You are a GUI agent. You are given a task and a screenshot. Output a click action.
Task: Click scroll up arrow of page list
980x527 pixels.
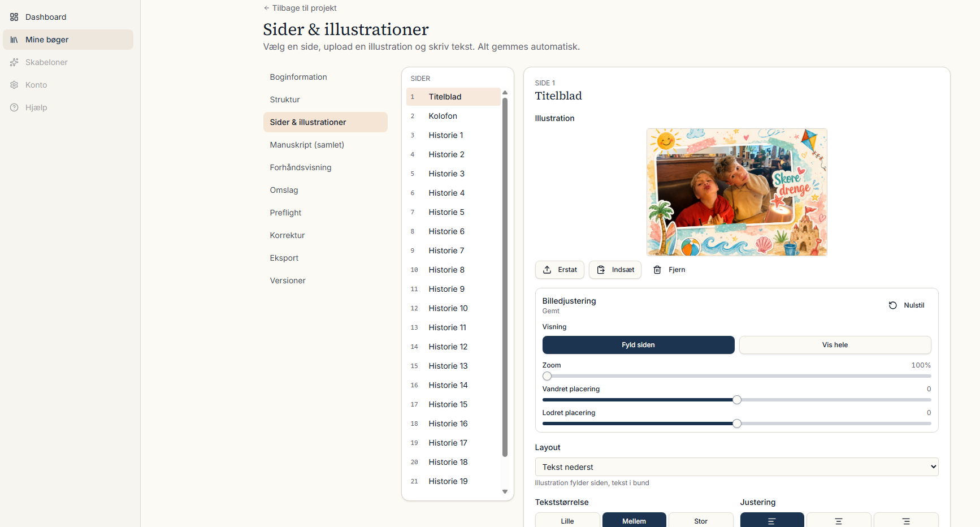point(505,92)
